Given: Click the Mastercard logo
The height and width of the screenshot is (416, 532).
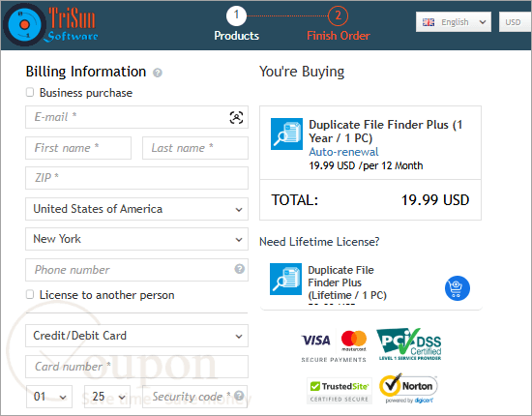Looking at the screenshot, I should [x=353, y=341].
